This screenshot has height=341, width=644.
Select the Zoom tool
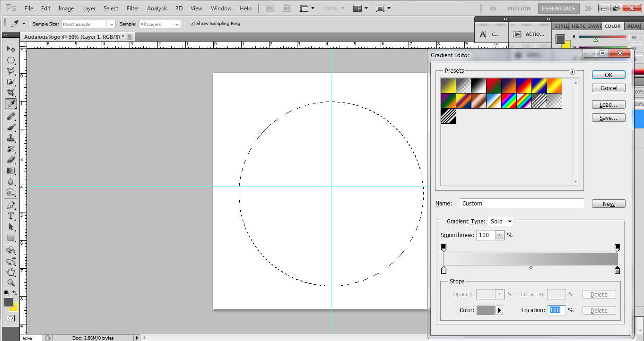(11, 283)
